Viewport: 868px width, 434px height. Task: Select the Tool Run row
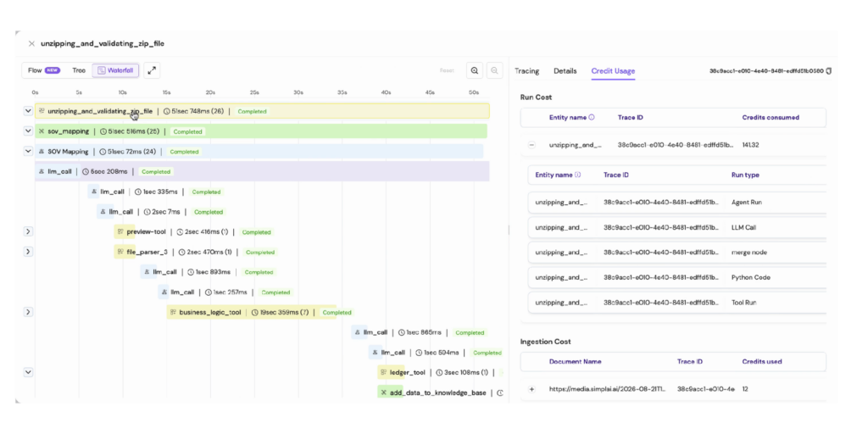(677, 303)
